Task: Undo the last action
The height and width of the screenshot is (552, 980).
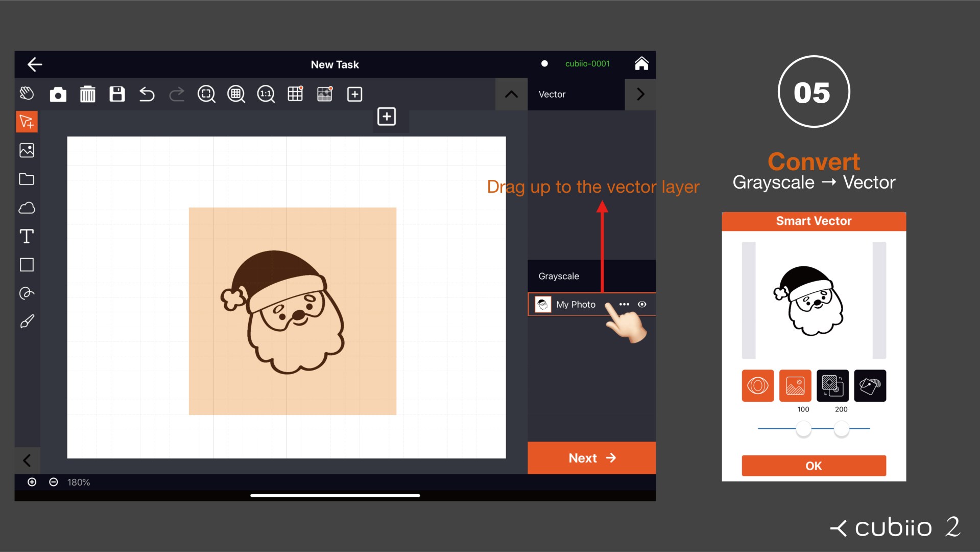Action: 147,94
